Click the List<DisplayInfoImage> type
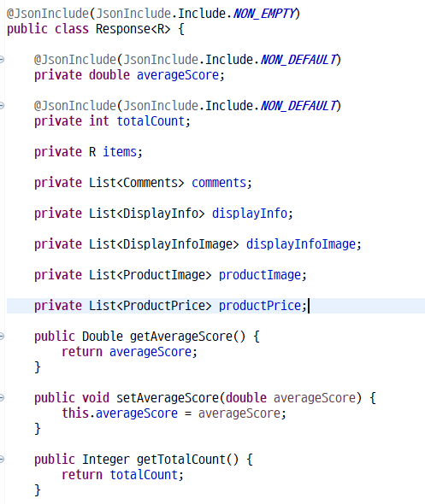 click(164, 244)
